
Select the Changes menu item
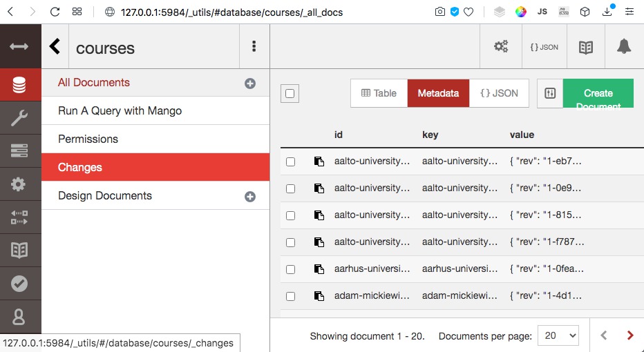pos(155,168)
